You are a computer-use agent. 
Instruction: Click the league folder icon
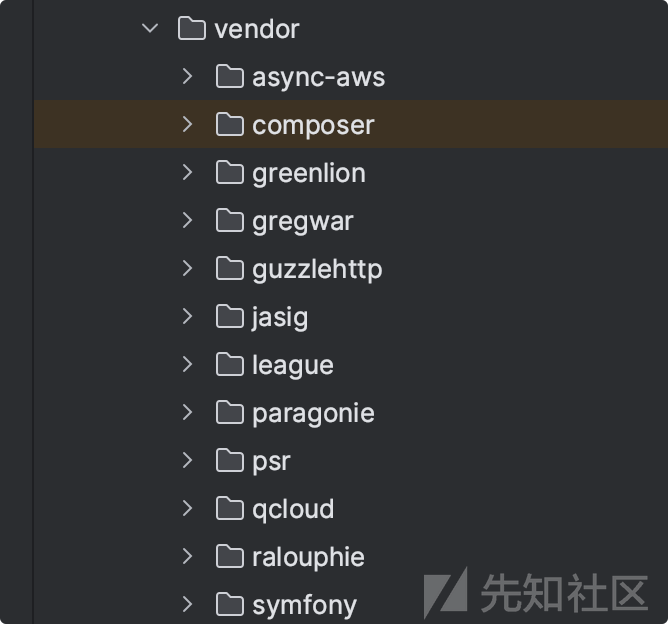click(x=230, y=365)
